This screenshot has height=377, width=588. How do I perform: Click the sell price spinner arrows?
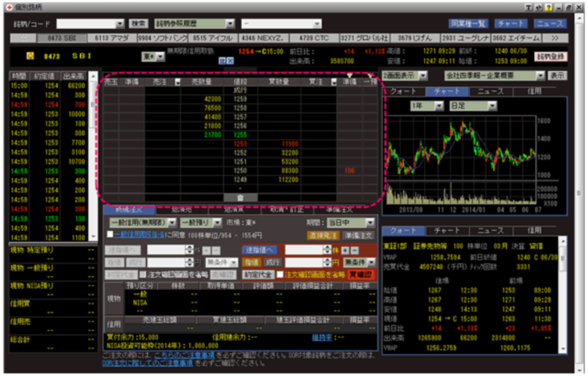tap(189, 262)
